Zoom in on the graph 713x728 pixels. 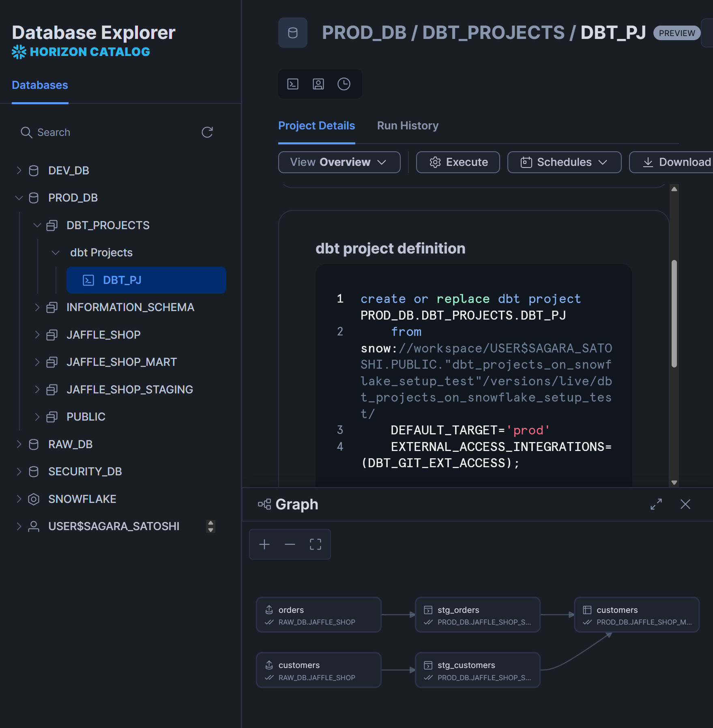coord(264,544)
